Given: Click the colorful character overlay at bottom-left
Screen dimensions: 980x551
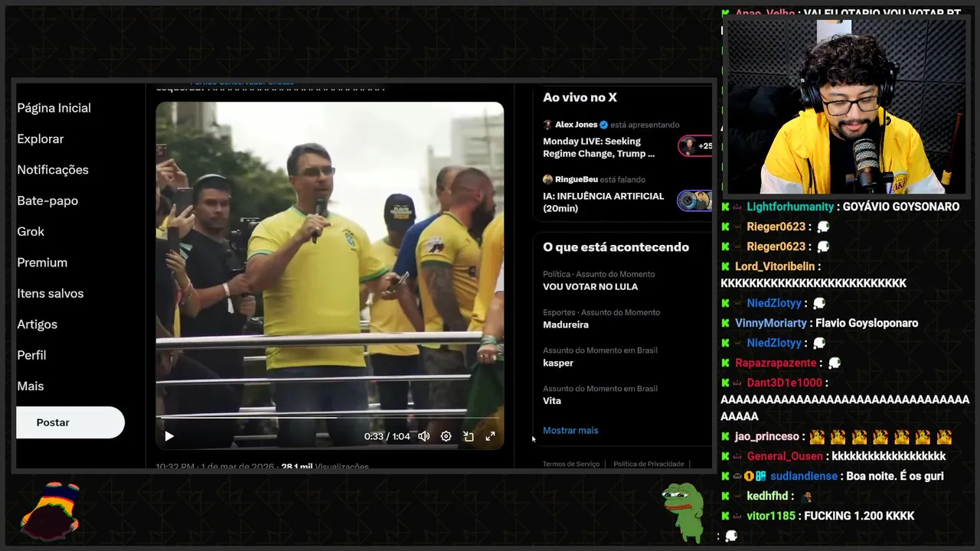Looking at the screenshot, I should click(50, 511).
